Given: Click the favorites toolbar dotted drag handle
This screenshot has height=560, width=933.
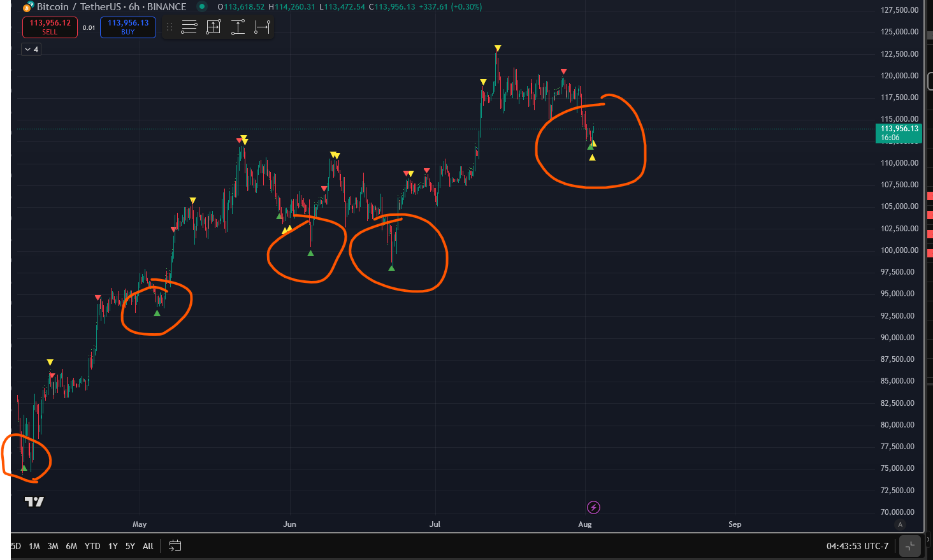Looking at the screenshot, I should tap(170, 27).
